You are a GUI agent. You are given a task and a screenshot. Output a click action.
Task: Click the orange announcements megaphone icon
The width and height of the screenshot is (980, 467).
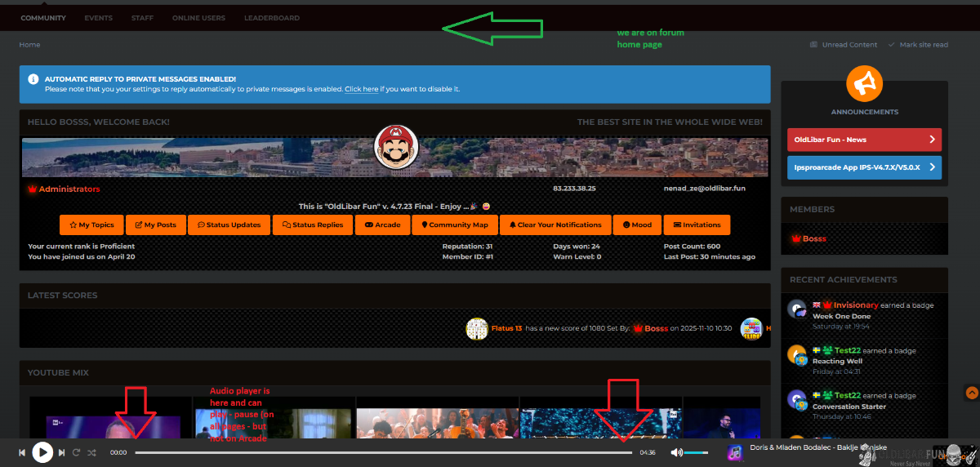click(x=864, y=82)
